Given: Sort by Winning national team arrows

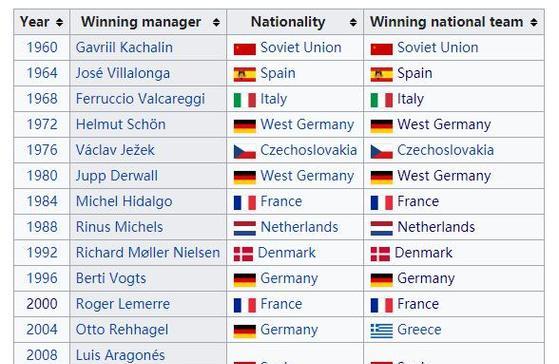Looking at the screenshot, I should click(534, 22).
